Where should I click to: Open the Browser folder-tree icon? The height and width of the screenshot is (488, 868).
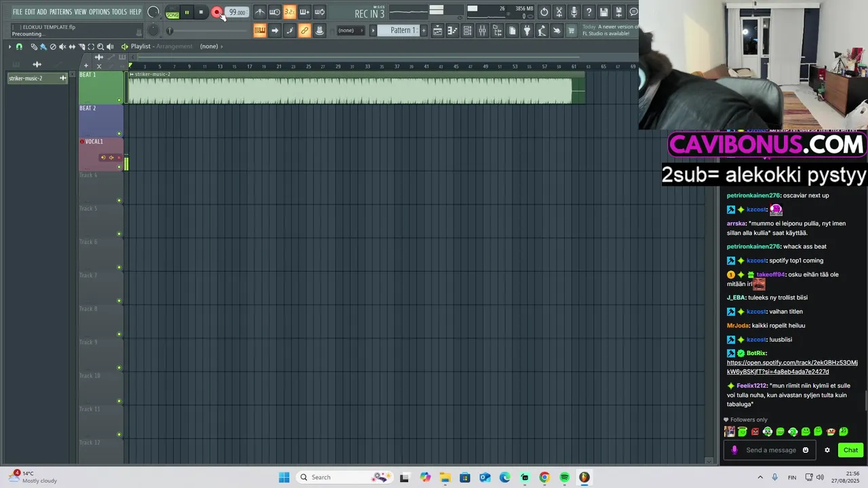pos(497,30)
